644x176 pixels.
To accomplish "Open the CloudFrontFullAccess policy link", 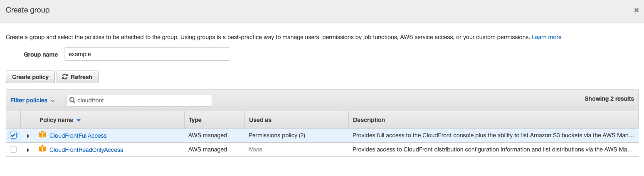I will (78, 136).
